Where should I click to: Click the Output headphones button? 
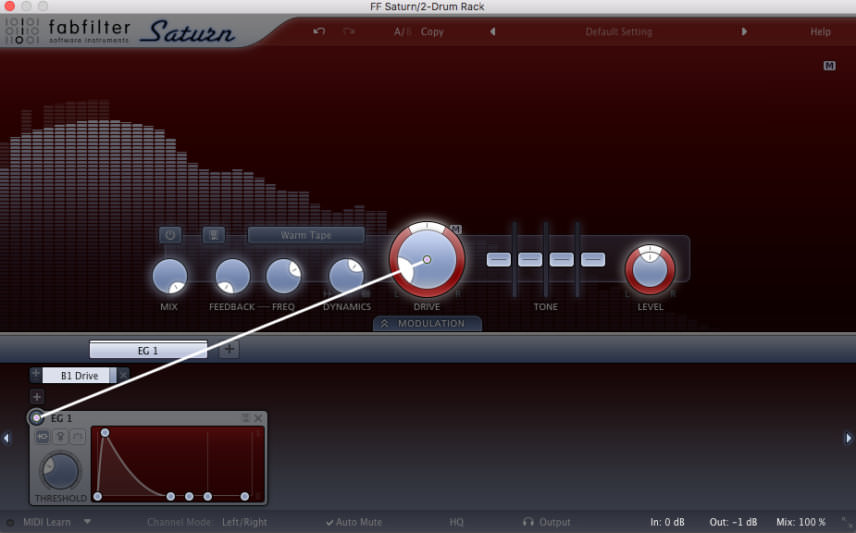546,522
